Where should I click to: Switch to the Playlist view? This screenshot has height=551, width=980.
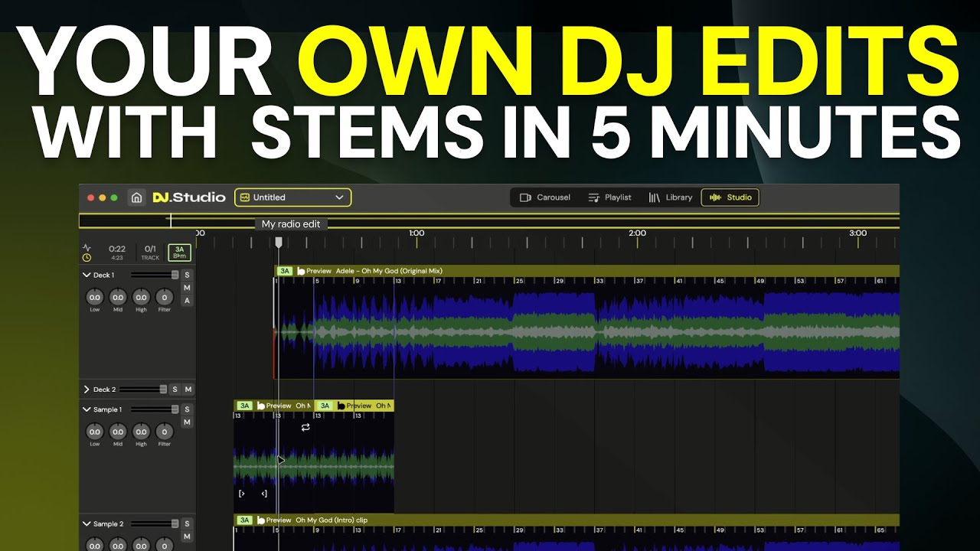tap(610, 197)
